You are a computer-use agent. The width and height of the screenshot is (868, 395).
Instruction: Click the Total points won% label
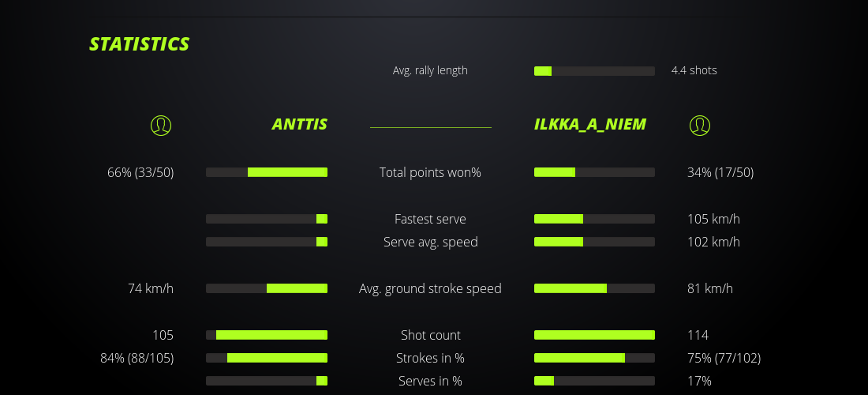pos(430,172)
